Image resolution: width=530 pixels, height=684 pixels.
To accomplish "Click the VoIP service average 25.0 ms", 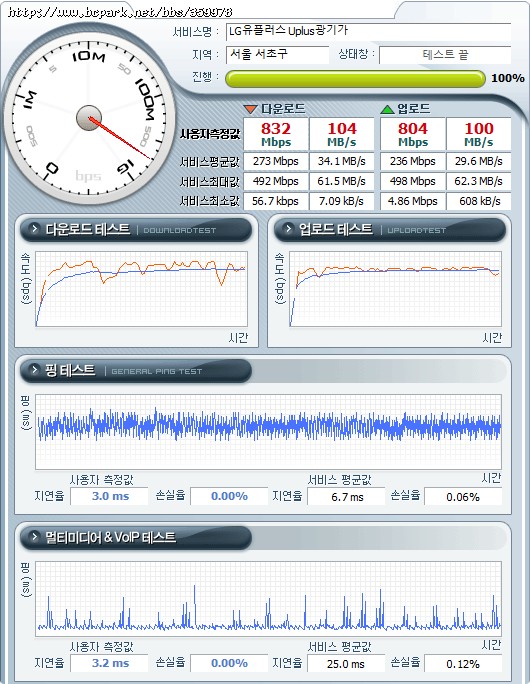I will (346, 663).
